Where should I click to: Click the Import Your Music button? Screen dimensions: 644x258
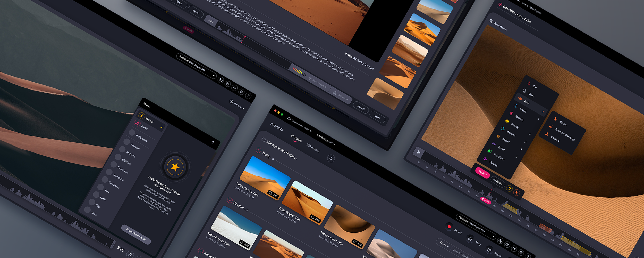tap(136, 235)
